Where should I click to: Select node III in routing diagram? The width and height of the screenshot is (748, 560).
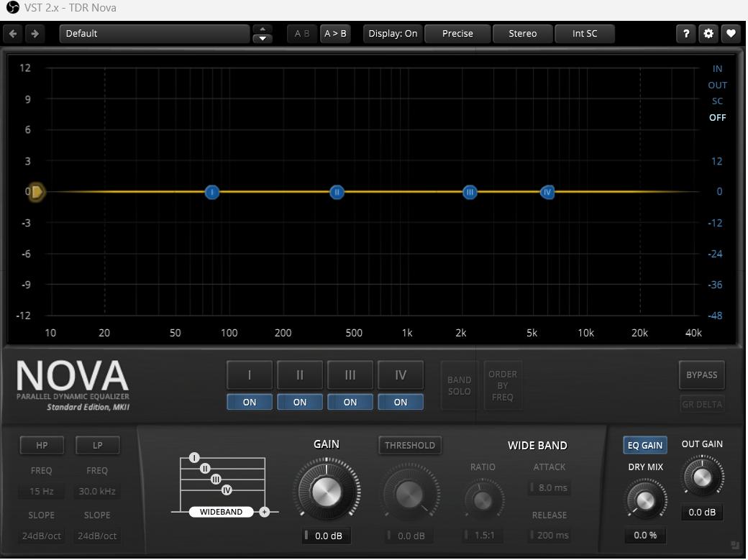click(x=216, y=479)
